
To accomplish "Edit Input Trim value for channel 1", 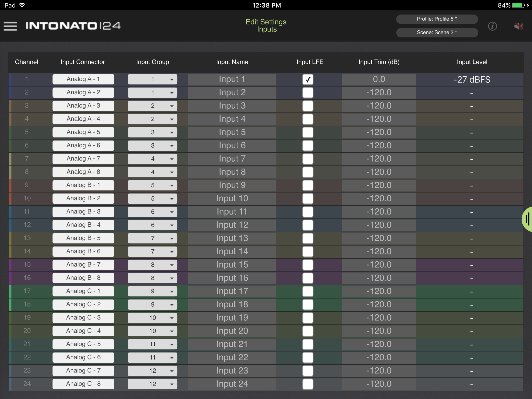I will [x=379, y=79].
